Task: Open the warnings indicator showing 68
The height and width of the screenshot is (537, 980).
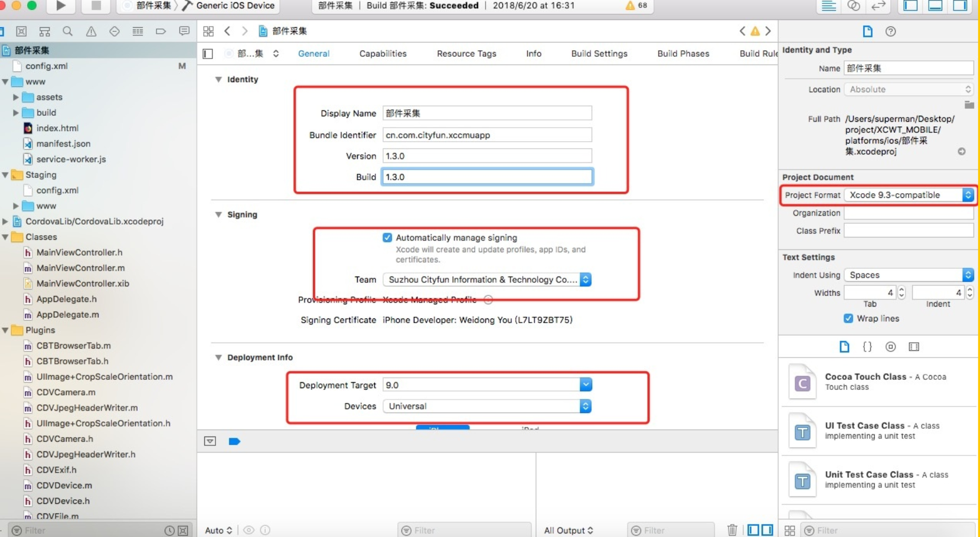Action: point(636,5)
